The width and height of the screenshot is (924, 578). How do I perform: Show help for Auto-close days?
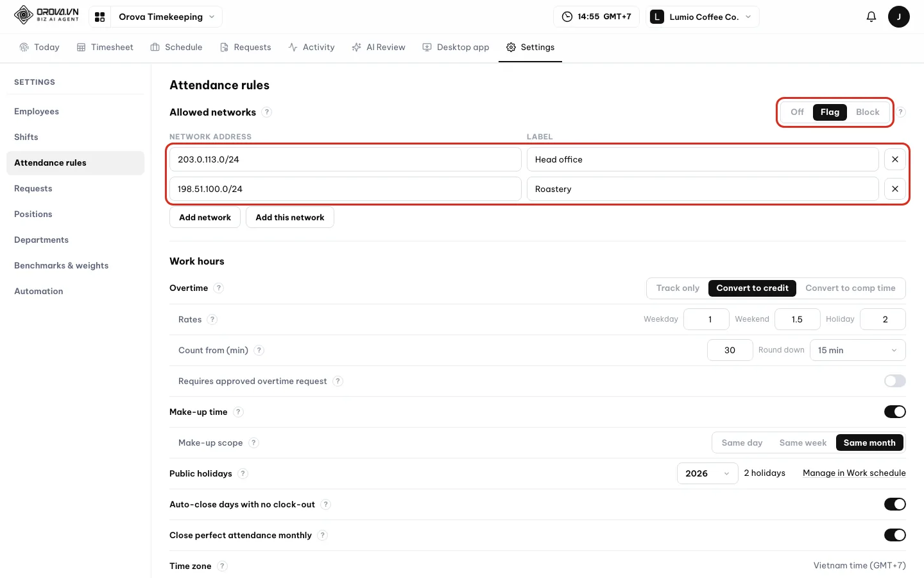[x=325, y=504]
